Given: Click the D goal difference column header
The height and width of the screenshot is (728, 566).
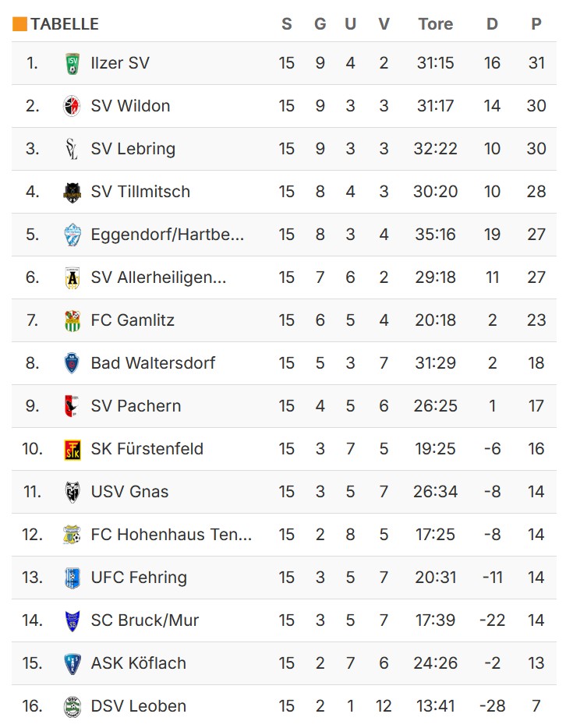Looking at the screenshot, I should click(x=492, y=24).
